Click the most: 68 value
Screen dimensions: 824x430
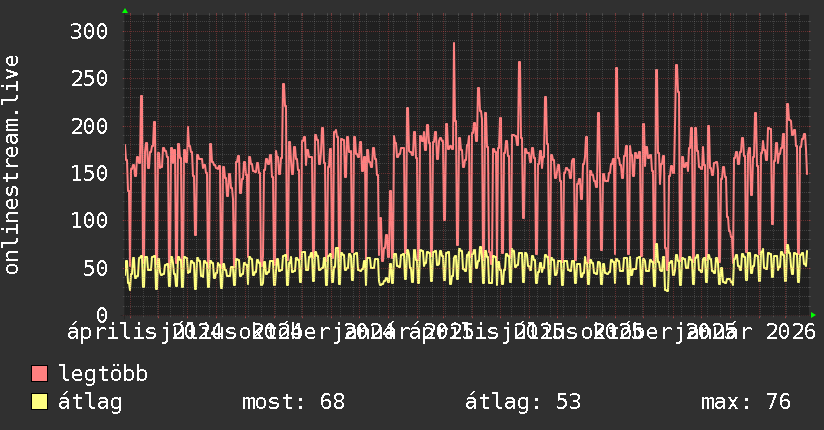tap(293, 402)
